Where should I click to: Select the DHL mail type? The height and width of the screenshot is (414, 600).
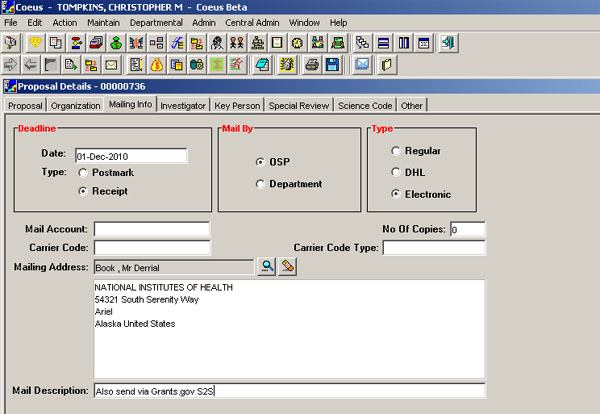pyautogui.click(x=396, y=172)
